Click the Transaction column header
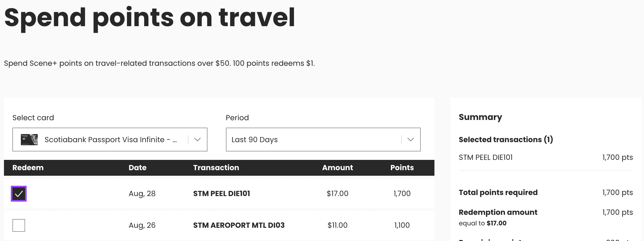 [216, 168]
